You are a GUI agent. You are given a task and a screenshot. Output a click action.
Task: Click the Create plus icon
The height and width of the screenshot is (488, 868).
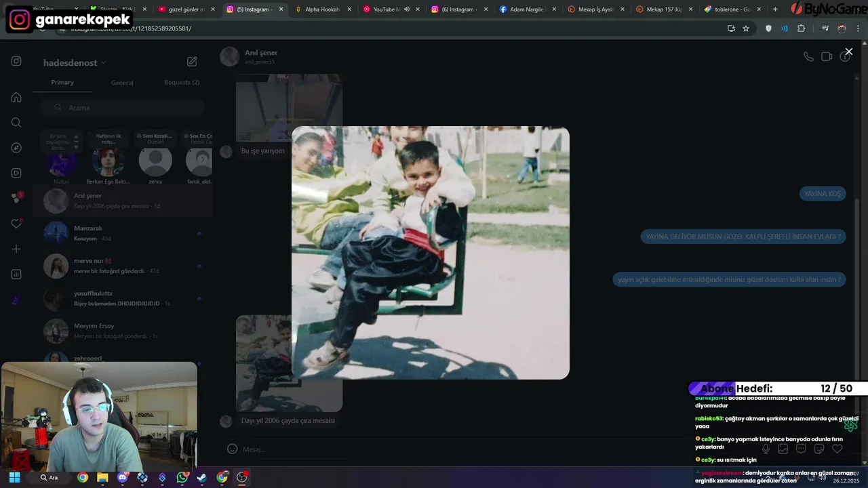point(16,249)
